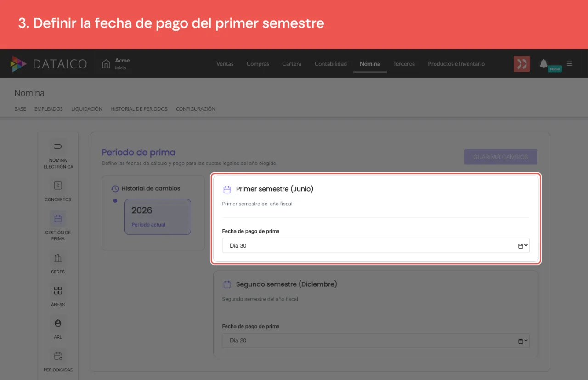Click the red double-arrow icon
588x380 pixels.
(522, 64)
